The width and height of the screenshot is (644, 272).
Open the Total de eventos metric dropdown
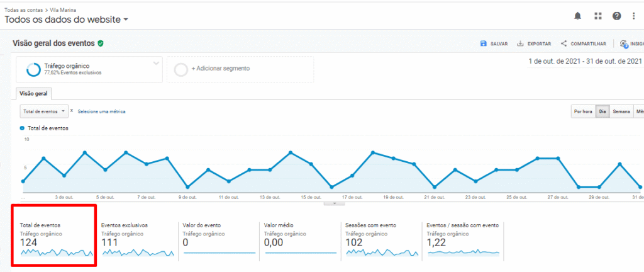pyautogui.click(x=44, y=111)
